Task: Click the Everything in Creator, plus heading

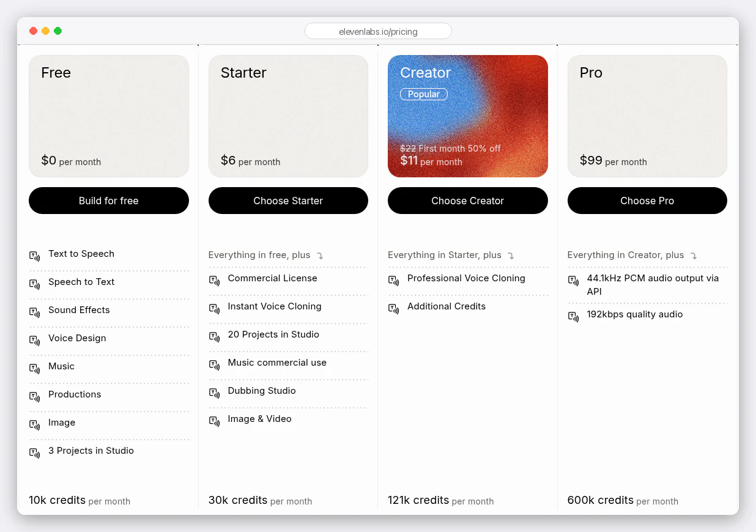Action: 626,255
